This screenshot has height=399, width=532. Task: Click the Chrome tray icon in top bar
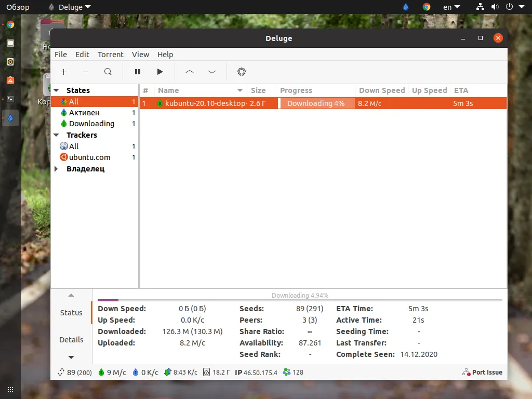click(427, 7)
